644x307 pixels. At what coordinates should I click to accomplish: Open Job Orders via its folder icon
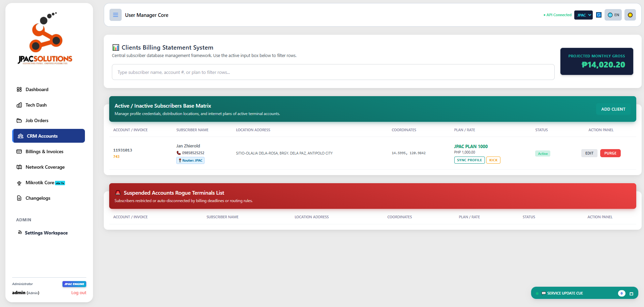click(19, 120)
